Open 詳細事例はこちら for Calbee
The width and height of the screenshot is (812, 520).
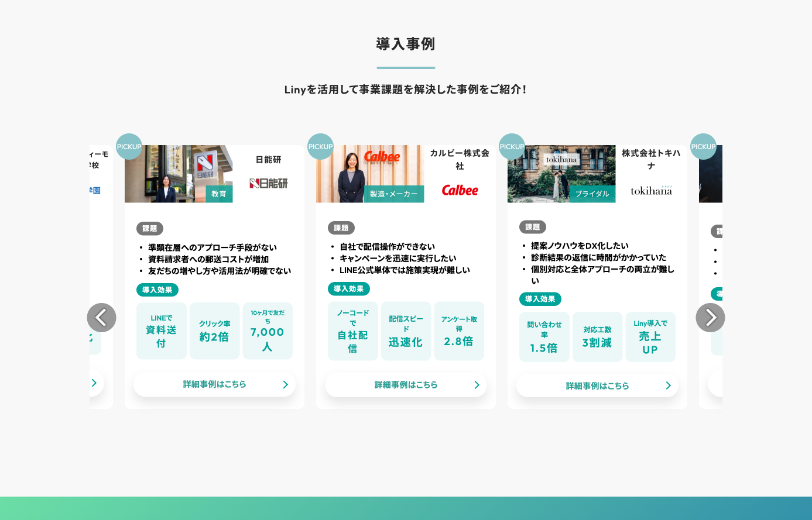point(406,385)
